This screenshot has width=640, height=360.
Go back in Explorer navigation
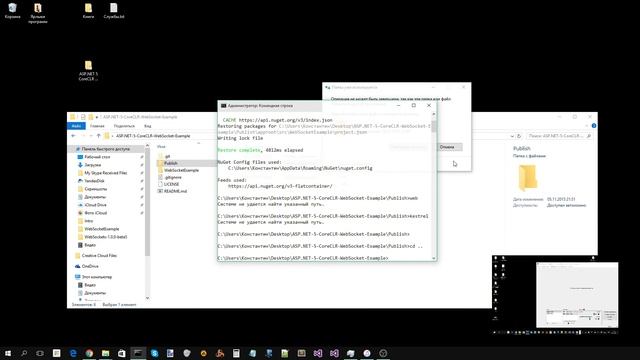(x=73, y=136)
